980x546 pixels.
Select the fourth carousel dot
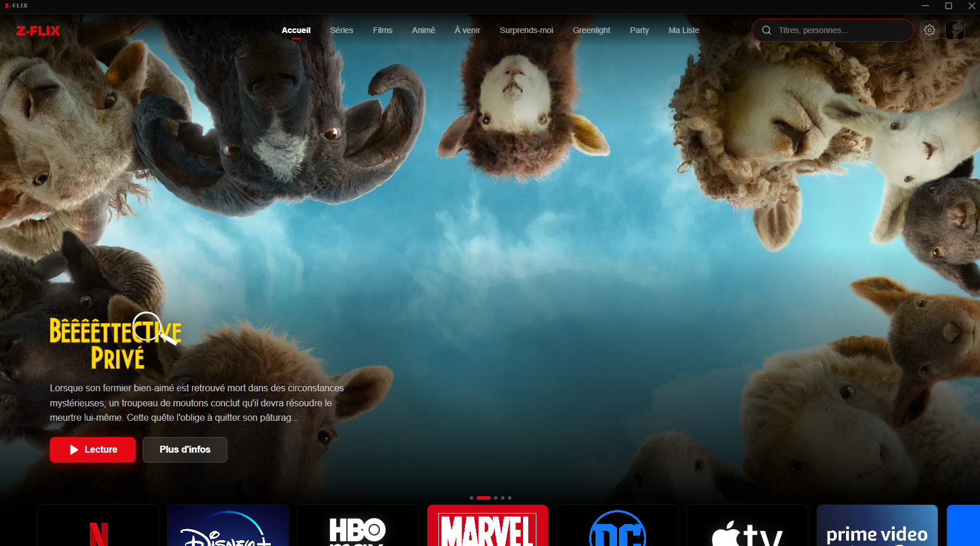503,498
